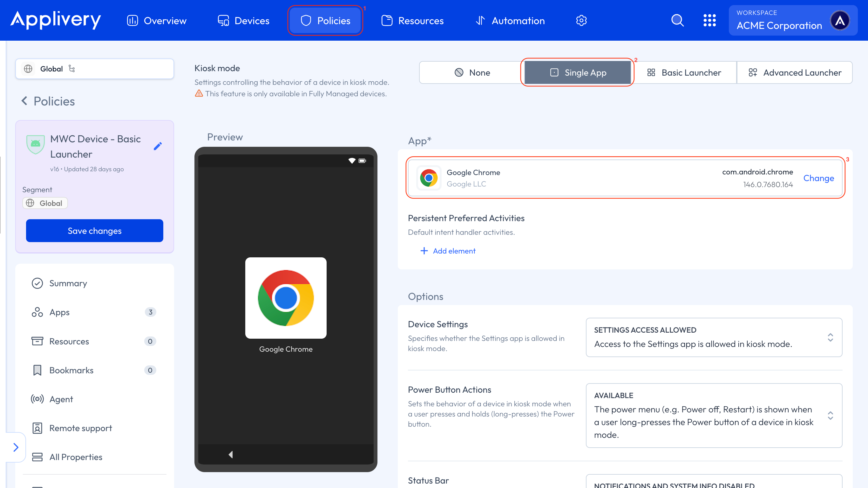Image resolution: width=868 pixels, height=488 pixels.
Task: Click the All Properties list icon
Action: point(37,457)
